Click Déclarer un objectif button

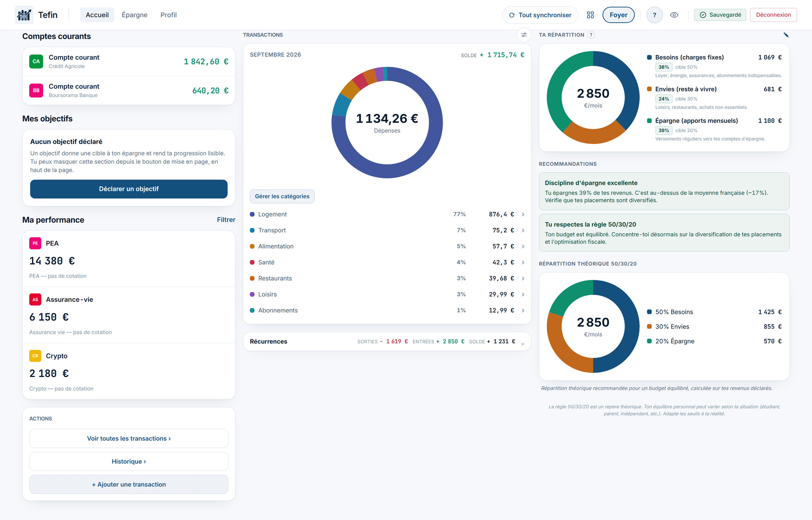(x=129, y=189)
